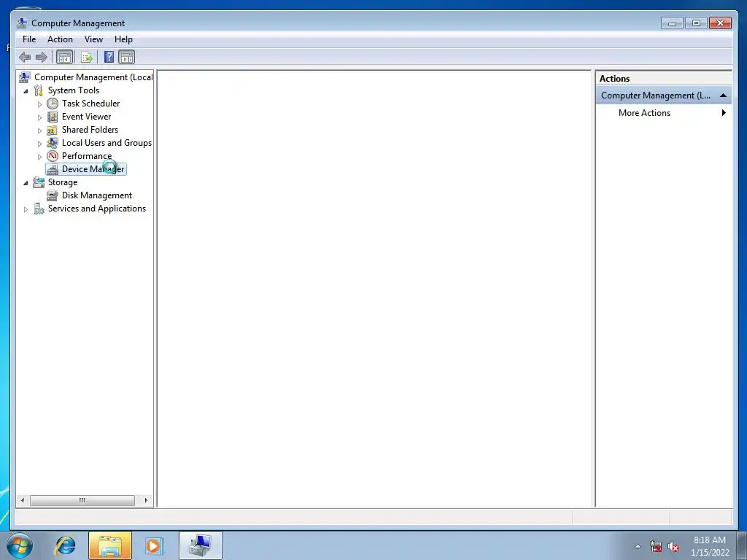Viewport: 747px width, 560px height.
Task: Click the Device Manager icon
Action: [x=53, y=169]
